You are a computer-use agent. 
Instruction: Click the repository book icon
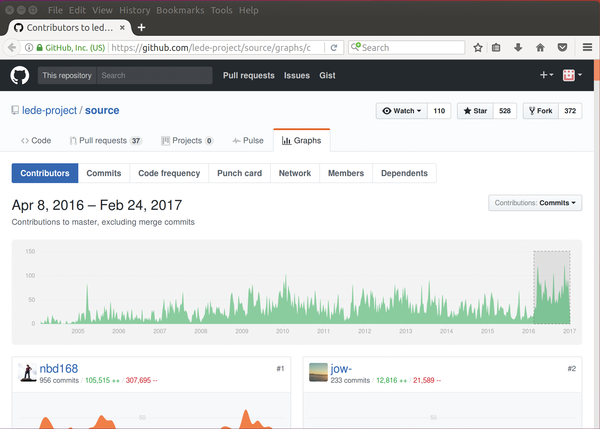point(15,111)
